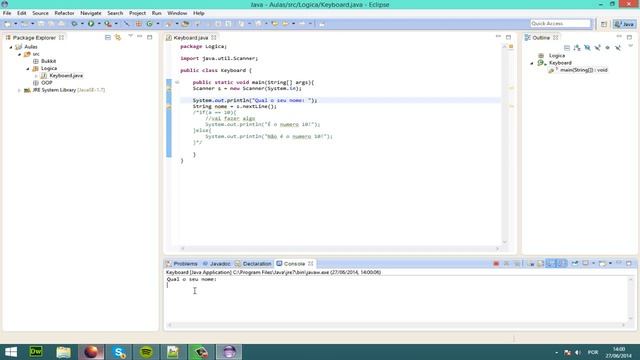Viewport: 640px width, 360px height.
Task: Collapse all in Package Explorer
Action: (x=108, y=37)
